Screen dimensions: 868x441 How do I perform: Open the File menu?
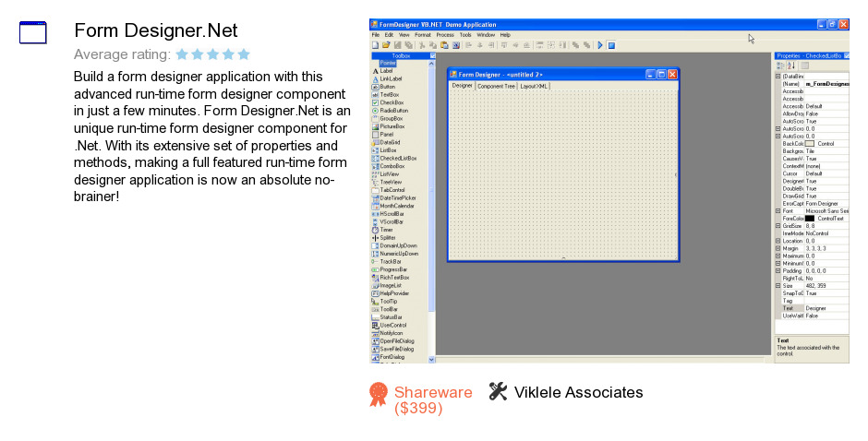[x=375, y=35]
